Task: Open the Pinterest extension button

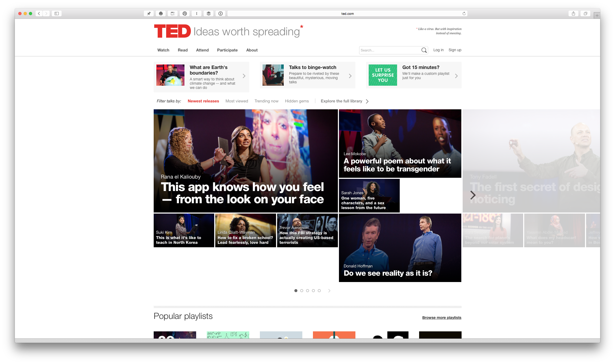Action: coord(185,14)
